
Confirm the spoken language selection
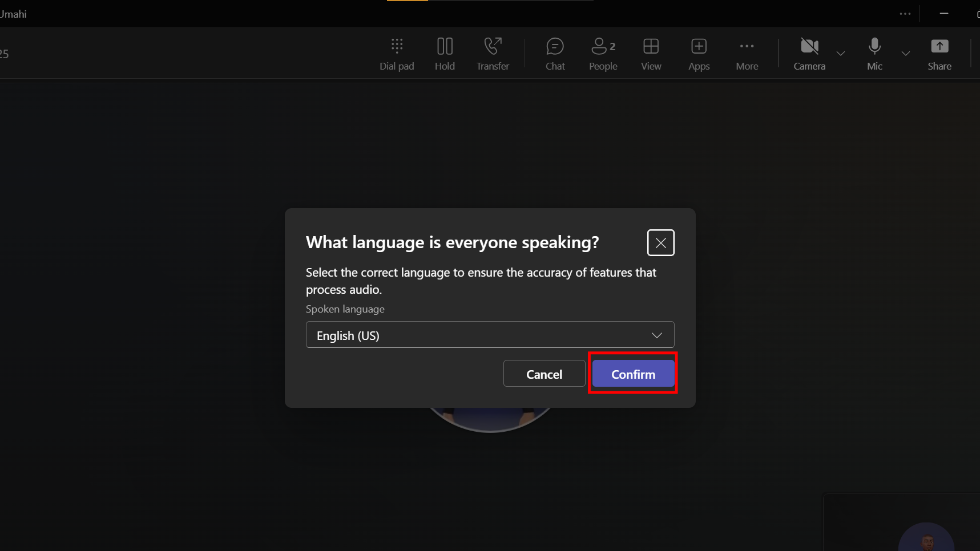(x=633, y=374)
